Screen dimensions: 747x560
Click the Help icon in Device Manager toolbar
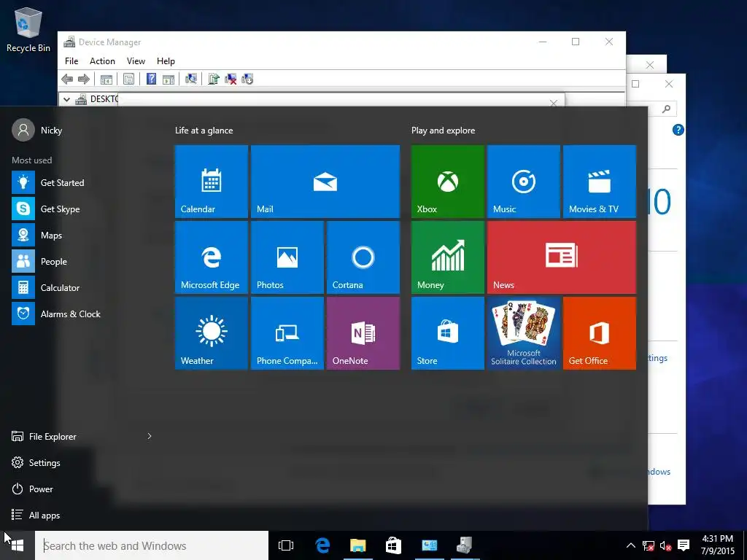click(x=151, y=79)
